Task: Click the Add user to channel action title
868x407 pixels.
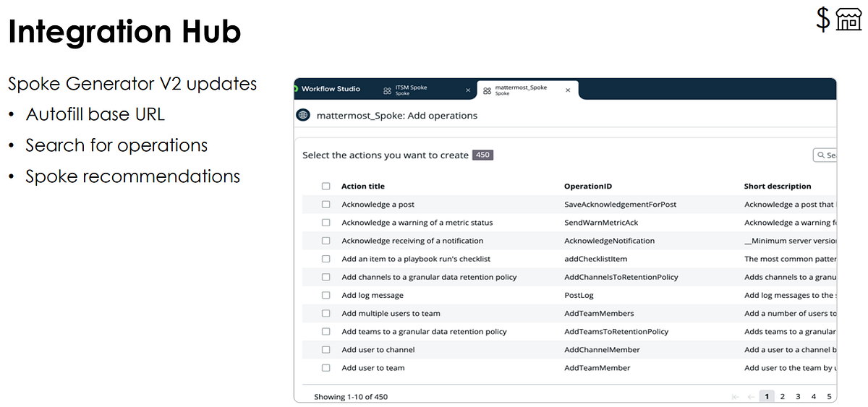Action: 378,350
